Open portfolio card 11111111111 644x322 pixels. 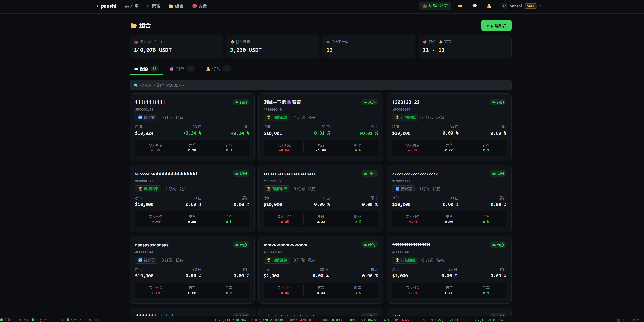[150, 102]
